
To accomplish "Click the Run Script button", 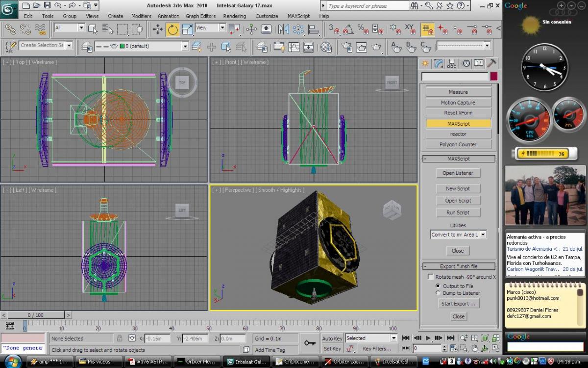I will tap(458, 212).
